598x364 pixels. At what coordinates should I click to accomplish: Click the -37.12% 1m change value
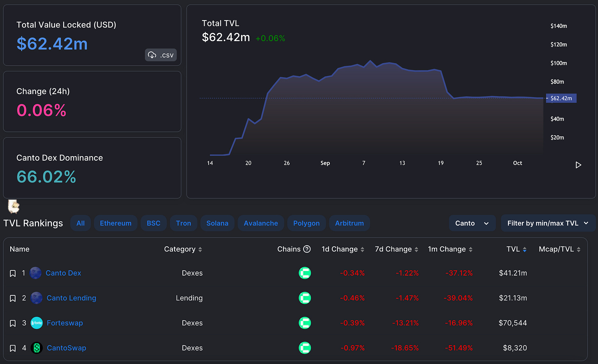click(x=459, y=273)
